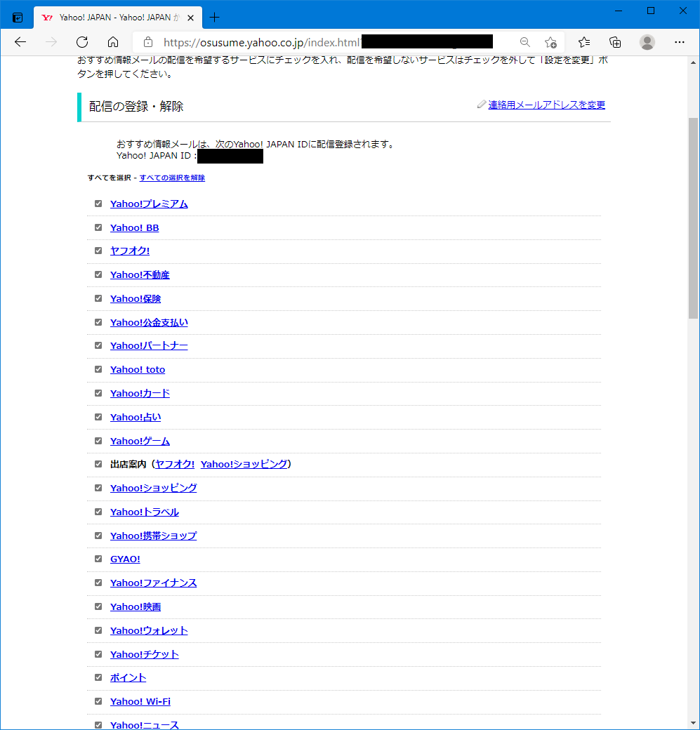Screen dimensions: 700x730
Task: Open the user profile avatar
Action: 647,42
